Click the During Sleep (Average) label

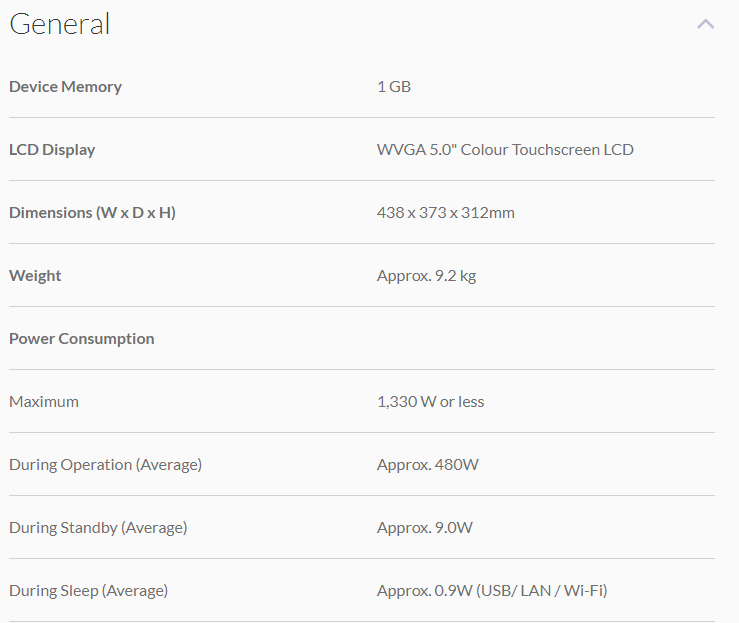(x=88, y=591)
